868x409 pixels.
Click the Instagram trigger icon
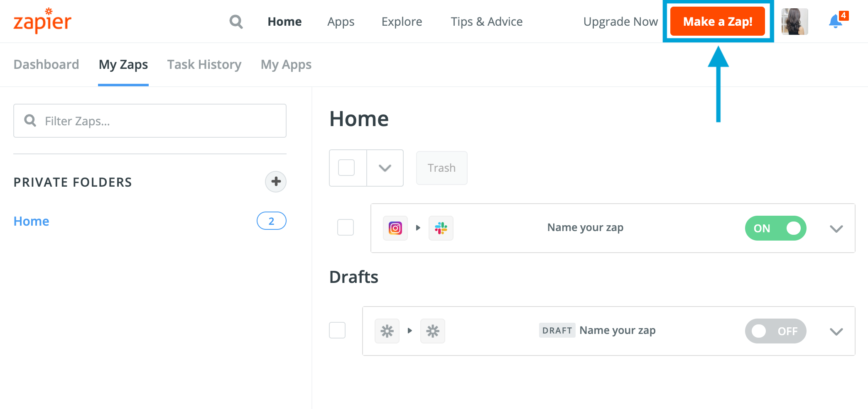coord(395,228)
